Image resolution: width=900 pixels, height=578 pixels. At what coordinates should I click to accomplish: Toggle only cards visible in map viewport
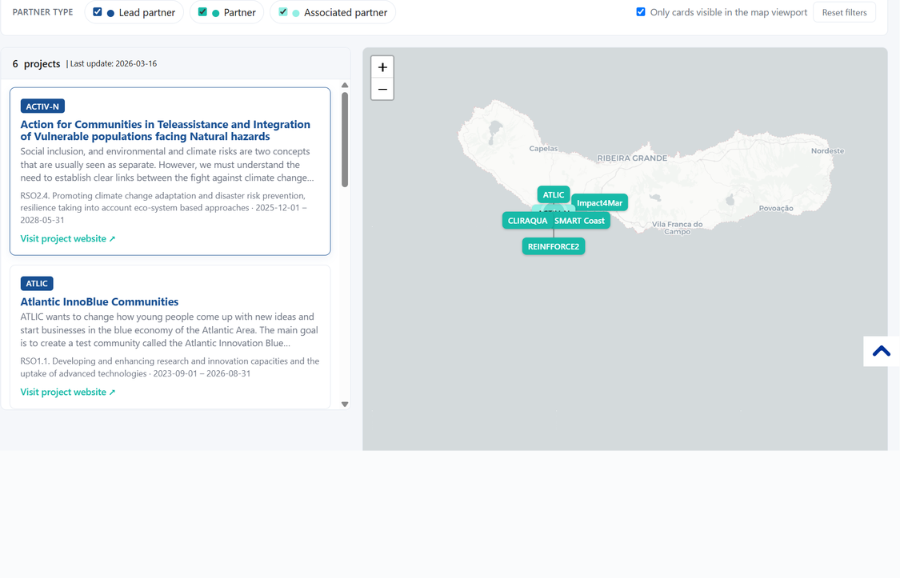(x=641, y=12)
